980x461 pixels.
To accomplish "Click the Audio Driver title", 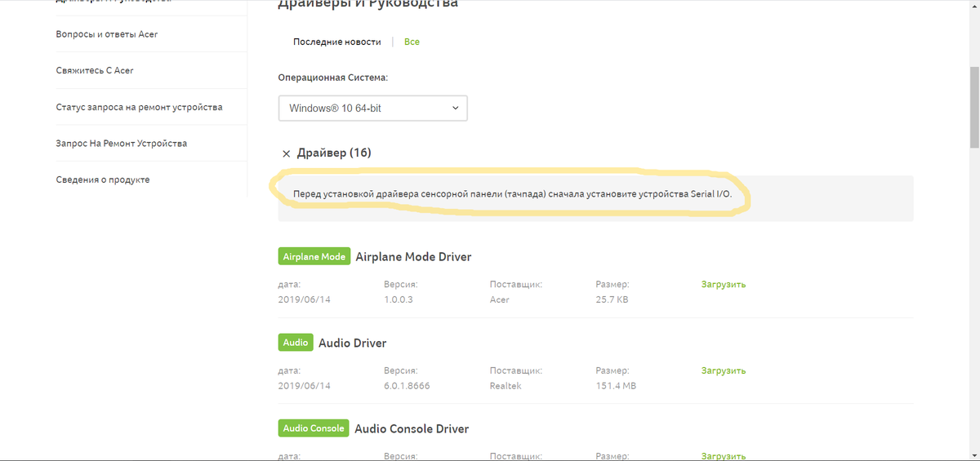I will (x=353, y=343).
